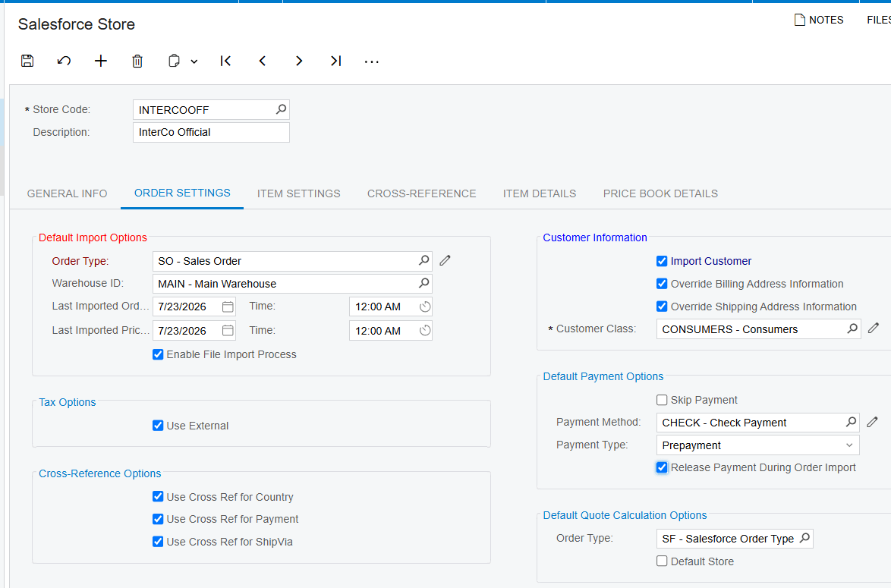This screenshot has height=588, width=891.
Task: Save the store record
Action: click(x=27, y=61)
